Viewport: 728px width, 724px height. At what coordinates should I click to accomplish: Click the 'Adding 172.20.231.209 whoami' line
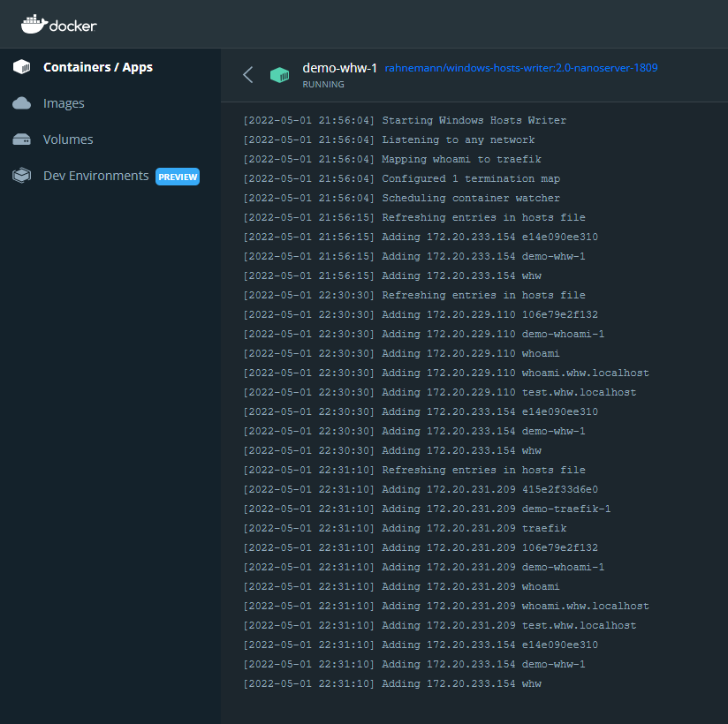pos(402,586)
